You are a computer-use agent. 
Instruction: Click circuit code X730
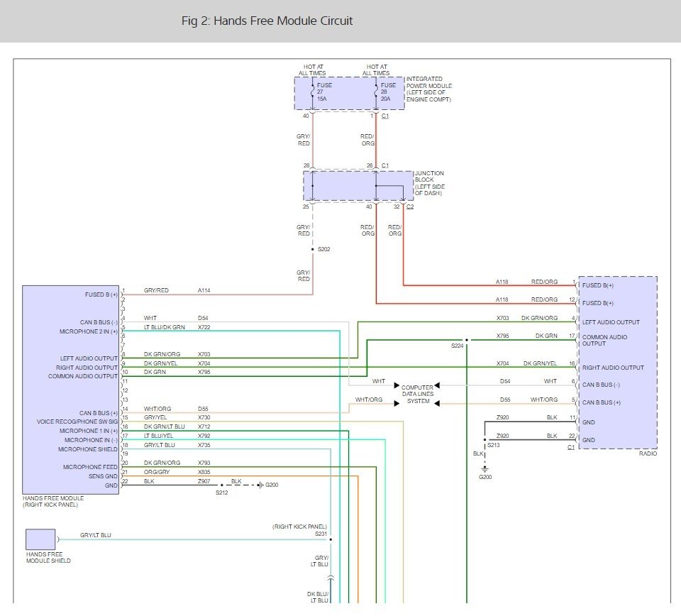click(204, 417)
